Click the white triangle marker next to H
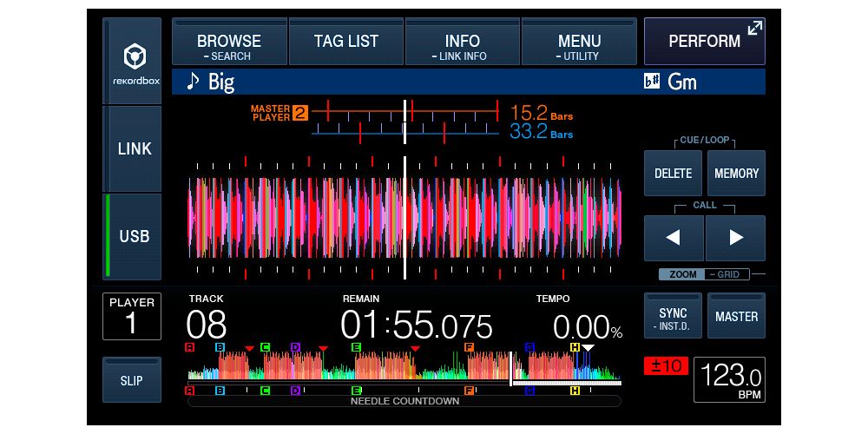 [x=588, y=348]
